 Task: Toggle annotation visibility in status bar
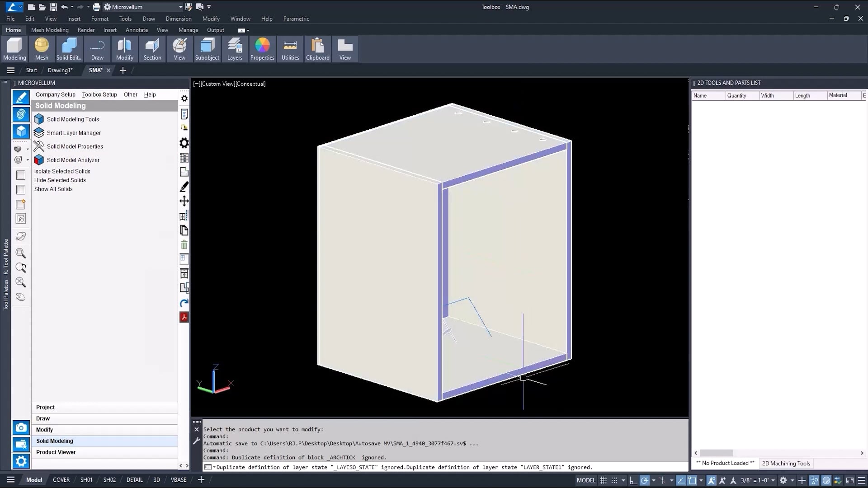coord(712,480)
